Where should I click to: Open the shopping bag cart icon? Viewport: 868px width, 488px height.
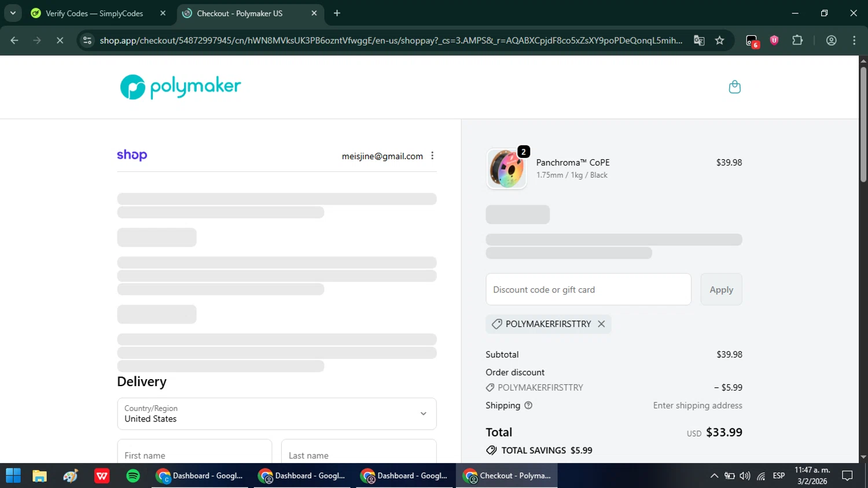pyautogui.click(x=734, y=87)
